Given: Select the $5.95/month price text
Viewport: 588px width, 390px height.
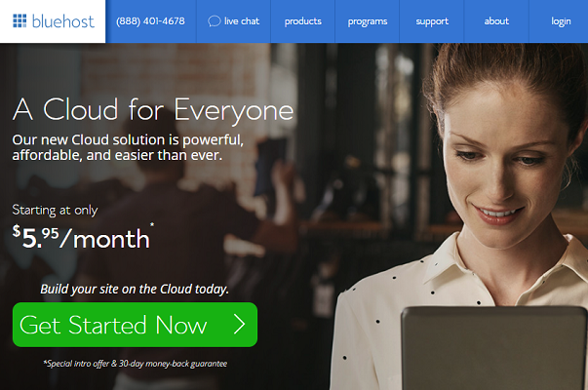Looking at the screenshot, I should (x=81, y=237).
